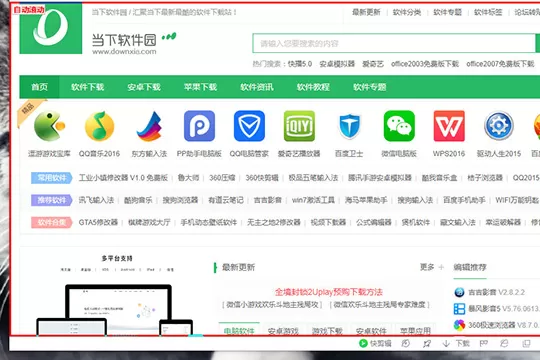The image size is (540, 360).
Task: Open the 逗游游戏宝库 app icon
Action: 50,126
